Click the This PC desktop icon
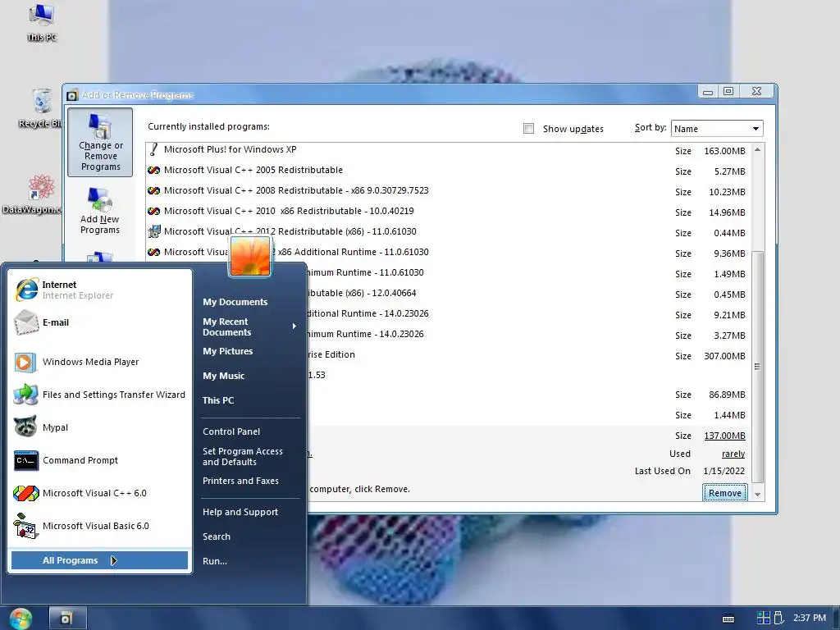This screenshot has width=840, height=630. [41, 22]
